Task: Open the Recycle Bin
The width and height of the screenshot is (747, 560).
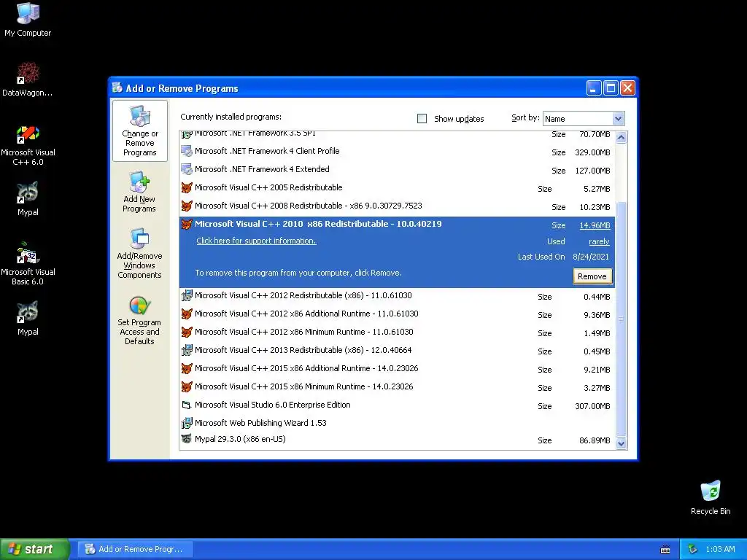Action: click(x=711, y=497)
